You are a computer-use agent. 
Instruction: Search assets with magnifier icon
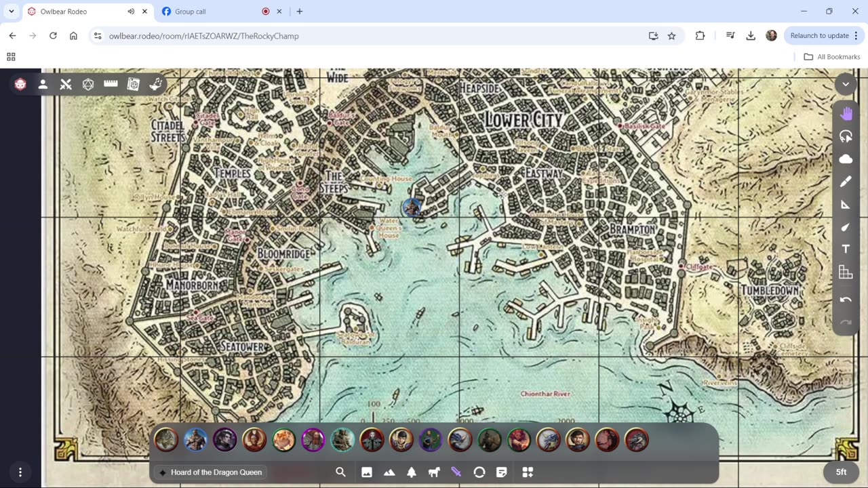click(341, 472)
